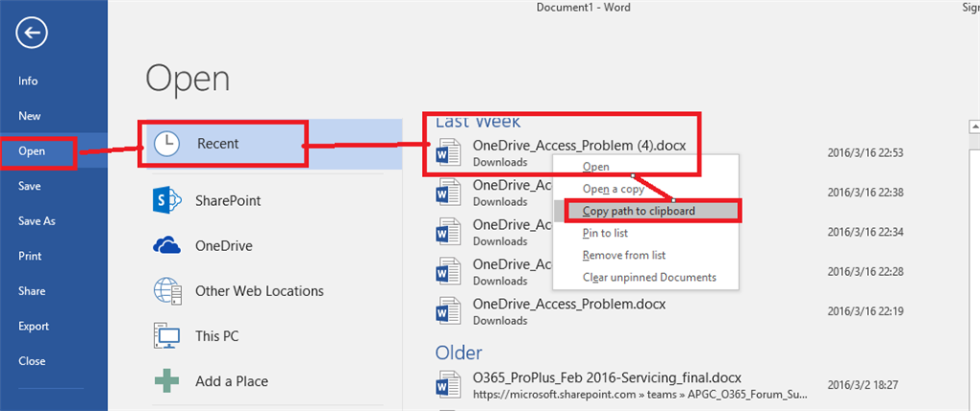The image size is (980, 411).
Task: Choose Open in the context menu
Action: coord(646,167)
